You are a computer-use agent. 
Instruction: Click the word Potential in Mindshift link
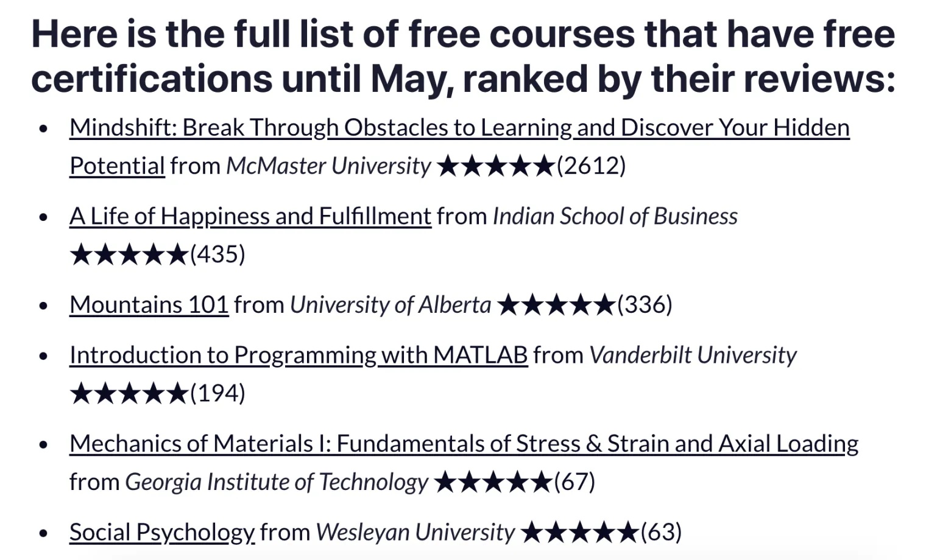(x=117, y=166)
